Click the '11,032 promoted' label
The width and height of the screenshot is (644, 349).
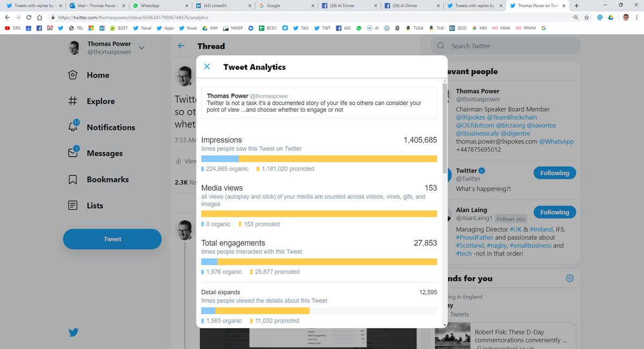pyautogui.click(x=277, y=321)
